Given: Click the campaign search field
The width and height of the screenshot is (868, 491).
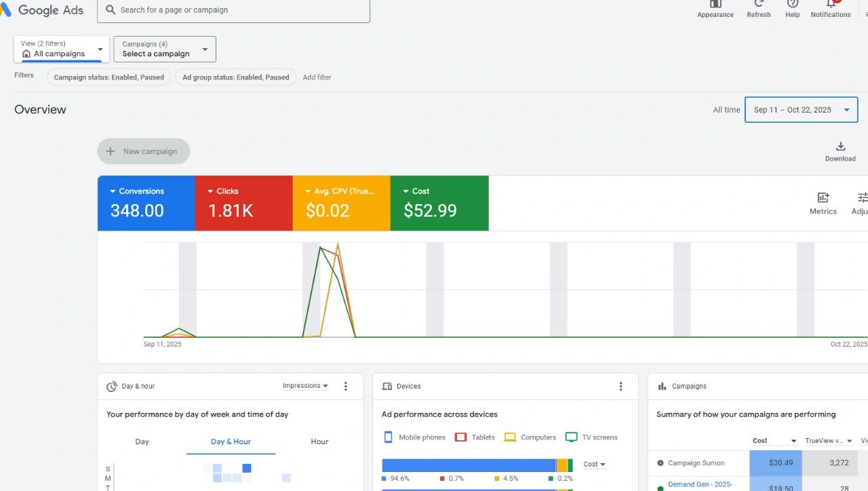Looking at the screenshot, I should (233, 10).
